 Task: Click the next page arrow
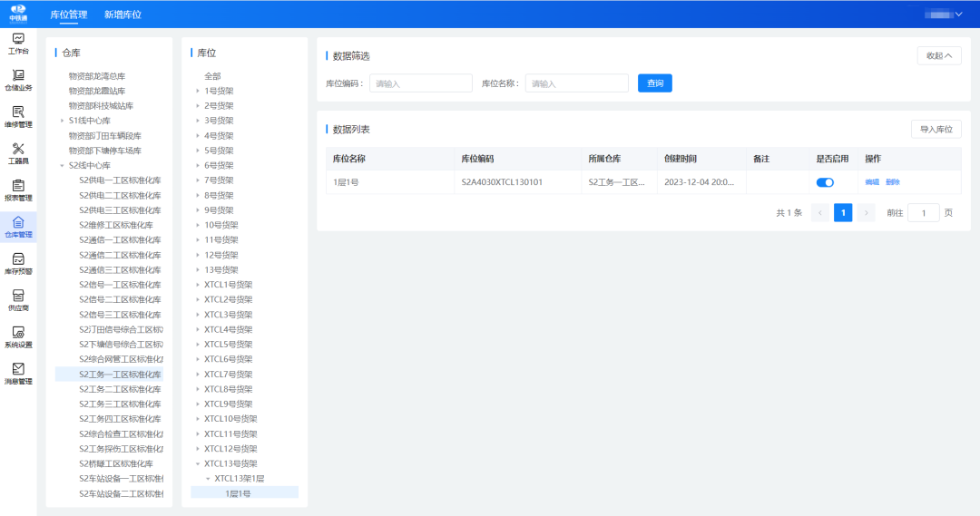[867, 213]
